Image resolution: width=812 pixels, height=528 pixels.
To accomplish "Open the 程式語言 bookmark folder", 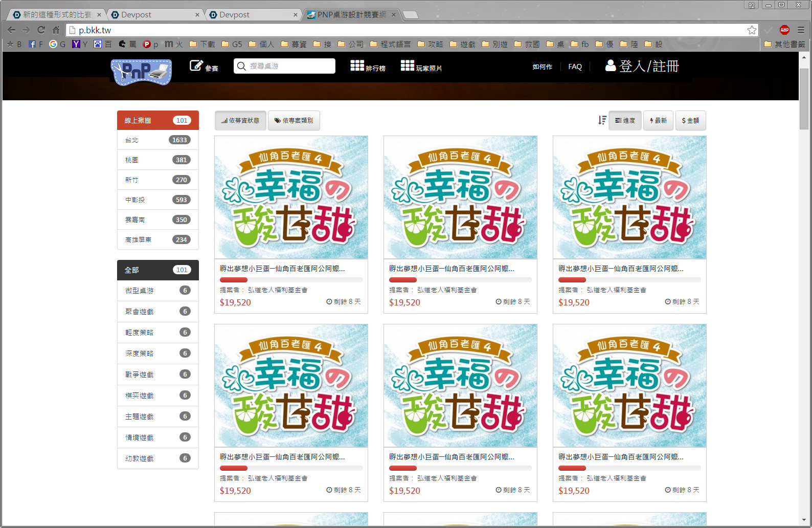I will point(390,45).
